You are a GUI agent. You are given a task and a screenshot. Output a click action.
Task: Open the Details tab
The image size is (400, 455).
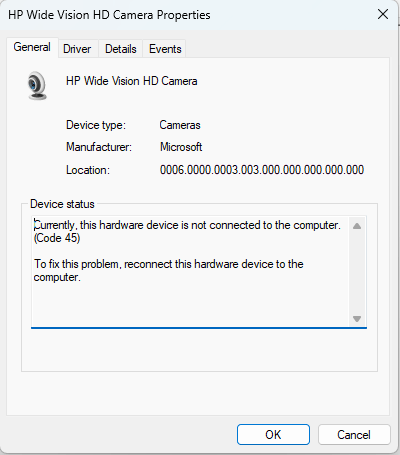tap(121, 49)
